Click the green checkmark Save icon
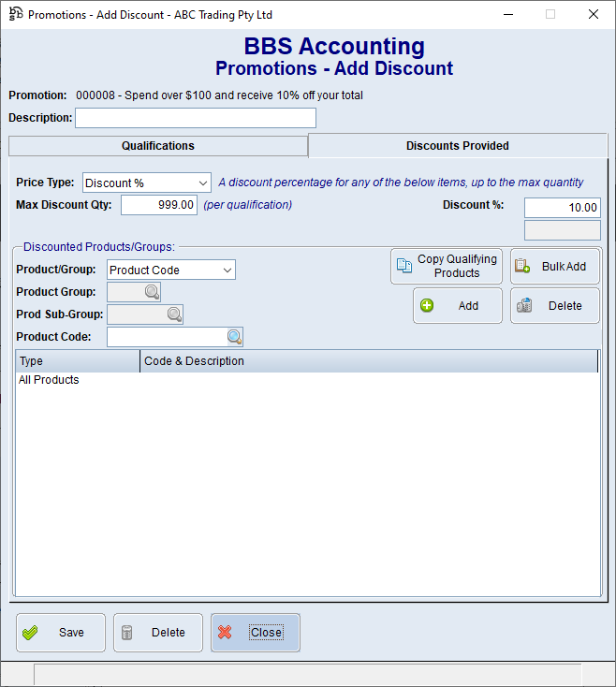Screen dimensions: 616x687 pyautogui.click(x=30, y=633)
